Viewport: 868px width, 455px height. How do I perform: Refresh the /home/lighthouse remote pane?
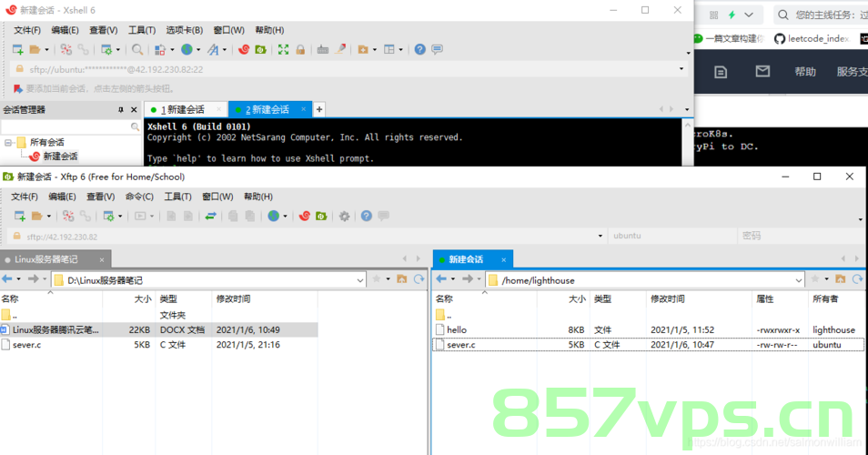pos(857,279)
